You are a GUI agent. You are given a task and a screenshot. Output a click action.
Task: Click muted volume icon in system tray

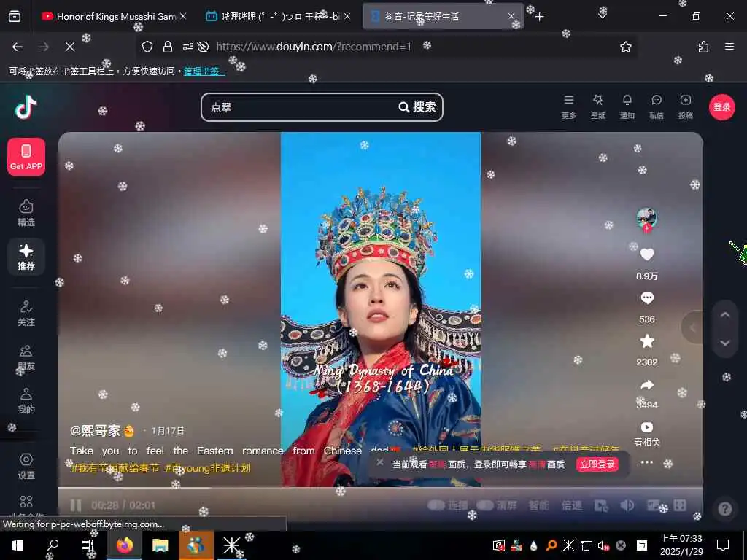pyautogui.click(x=603, y=545)
